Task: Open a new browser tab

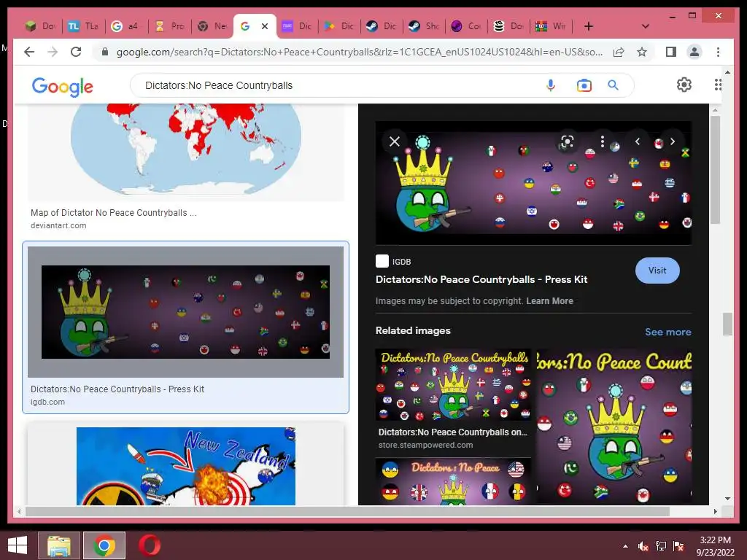Action: coord(589,26)
